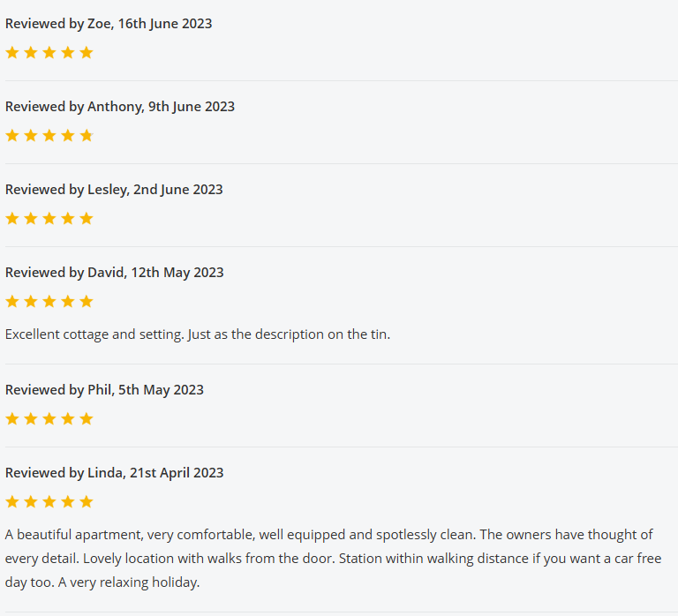Click the last star in Anthony's rating
The height and width of the screenshot is (616, 678).
click(87, 136)
